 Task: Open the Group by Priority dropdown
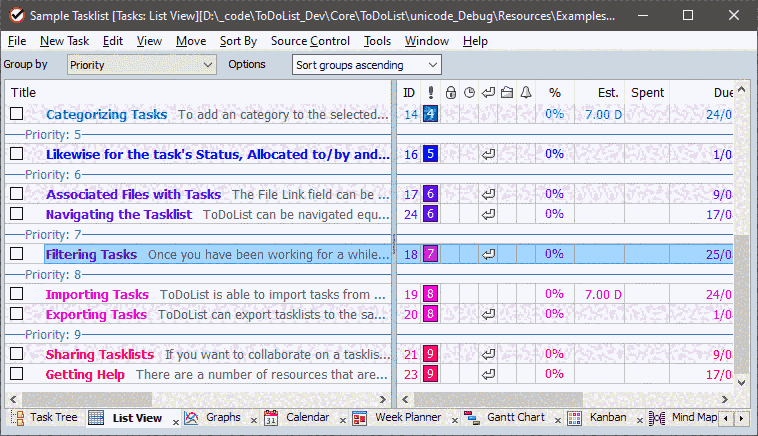click(x=141, y=65)
